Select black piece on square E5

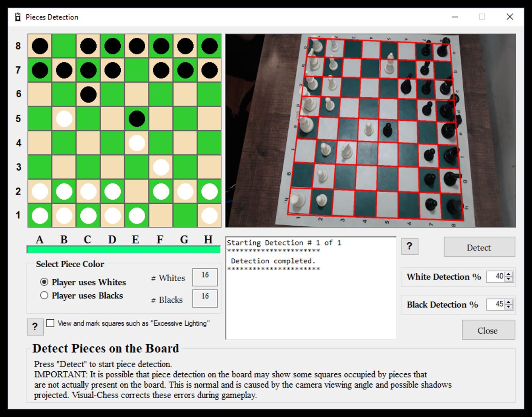coord(137,119)
